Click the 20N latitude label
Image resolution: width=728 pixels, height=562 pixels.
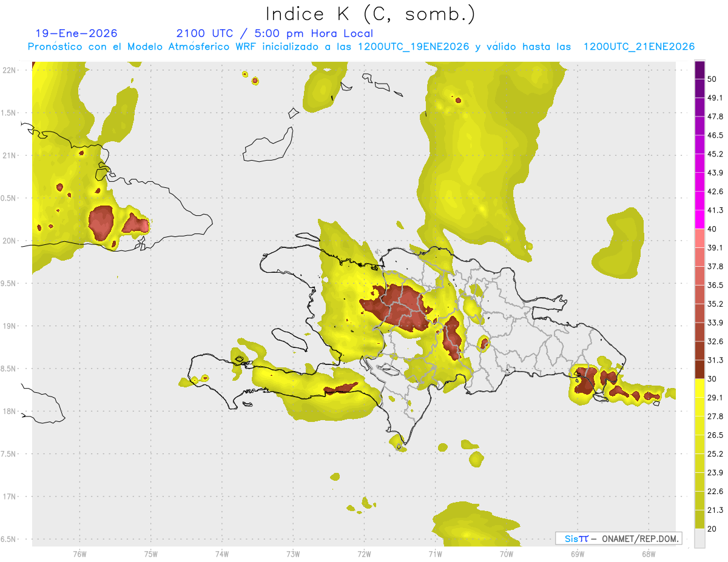pyautogui.click(x=9, y=241)
